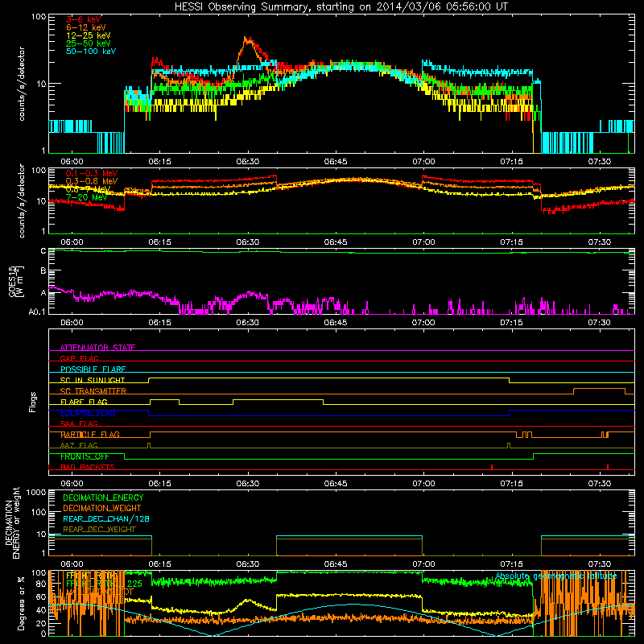Click the 80 tick on Degrees panel

(41, 584)
